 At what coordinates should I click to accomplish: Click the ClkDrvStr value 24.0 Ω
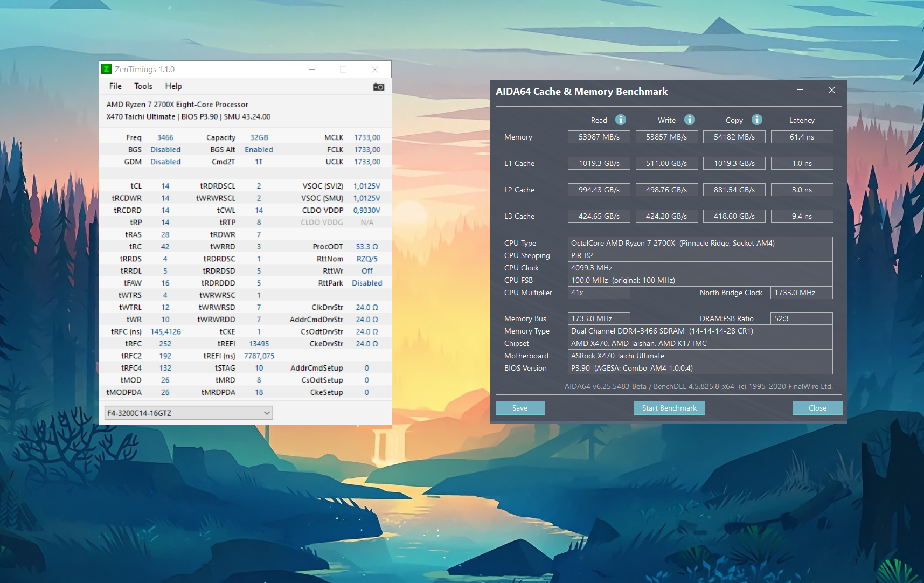pos(367,307)
